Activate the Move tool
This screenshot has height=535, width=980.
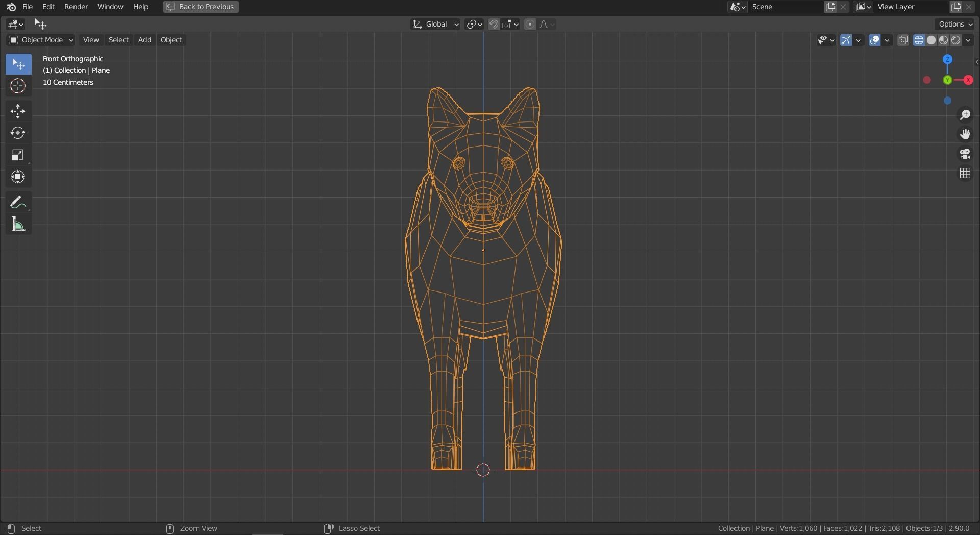click(x=18, y=111)
